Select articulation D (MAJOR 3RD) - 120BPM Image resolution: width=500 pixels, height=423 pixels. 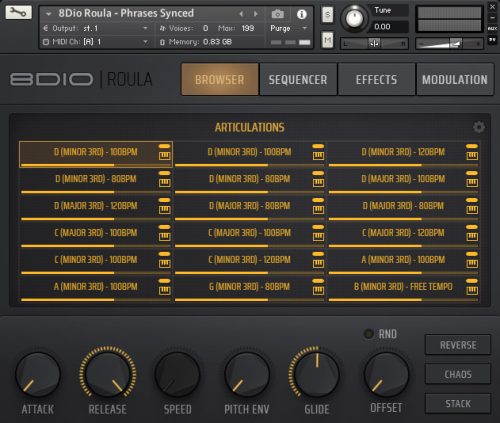96,206
